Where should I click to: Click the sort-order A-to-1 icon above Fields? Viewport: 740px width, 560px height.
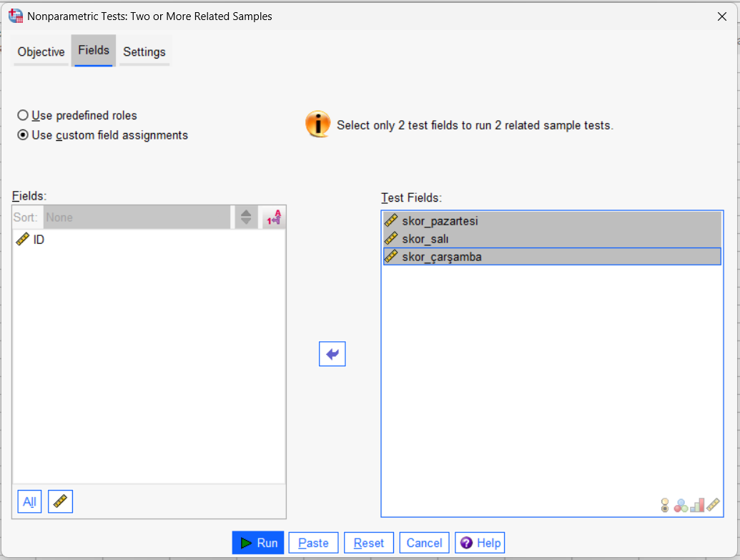pos(272,217)
